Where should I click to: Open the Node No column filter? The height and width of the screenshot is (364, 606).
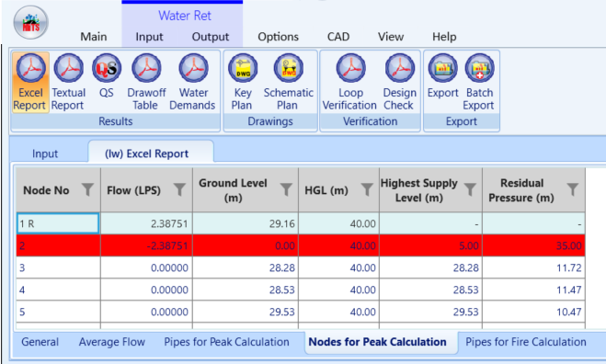[87, 189]
